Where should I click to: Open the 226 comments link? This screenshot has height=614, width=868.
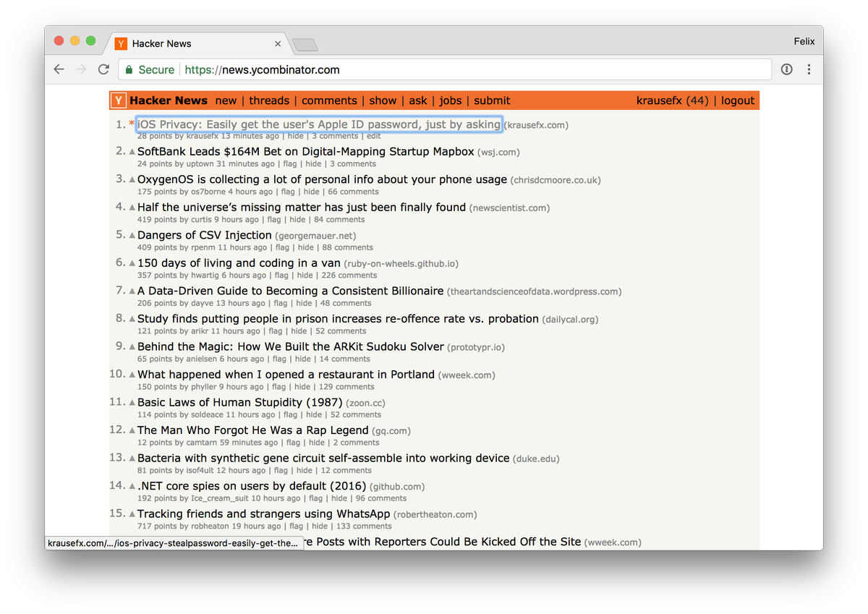348,276
